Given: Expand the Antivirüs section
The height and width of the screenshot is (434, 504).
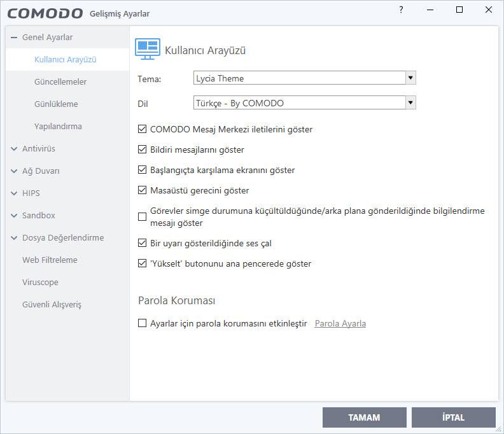Looking at the screenshot, I should 14,149.
